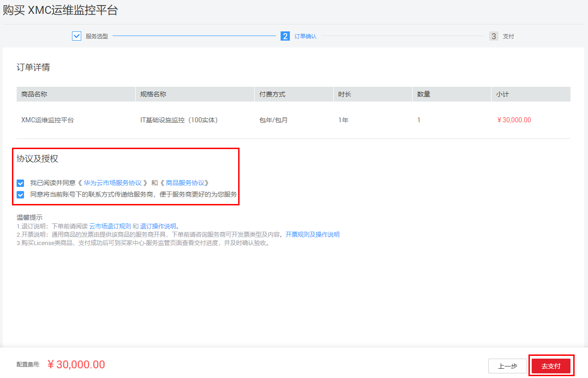The height and width of the screenshot is (378, 588).
Task: Click the 订单详情 heading
Action: click(x=33, y=67)
